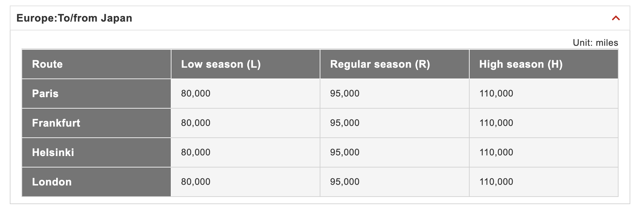The width and height of the screenshot is (644, 210).
Task: Select the Frankfurt route row header
Action: tap(56, 123)
